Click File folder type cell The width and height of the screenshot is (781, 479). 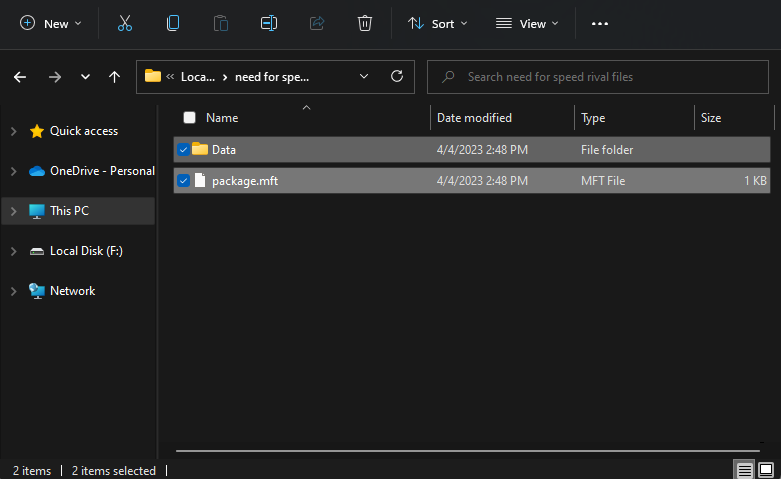(607, 149)
